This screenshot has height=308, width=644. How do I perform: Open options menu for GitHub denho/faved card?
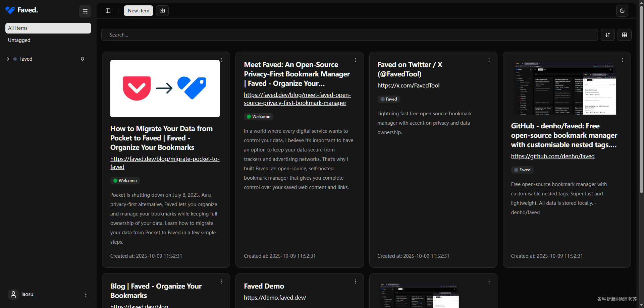pos(623,60)
